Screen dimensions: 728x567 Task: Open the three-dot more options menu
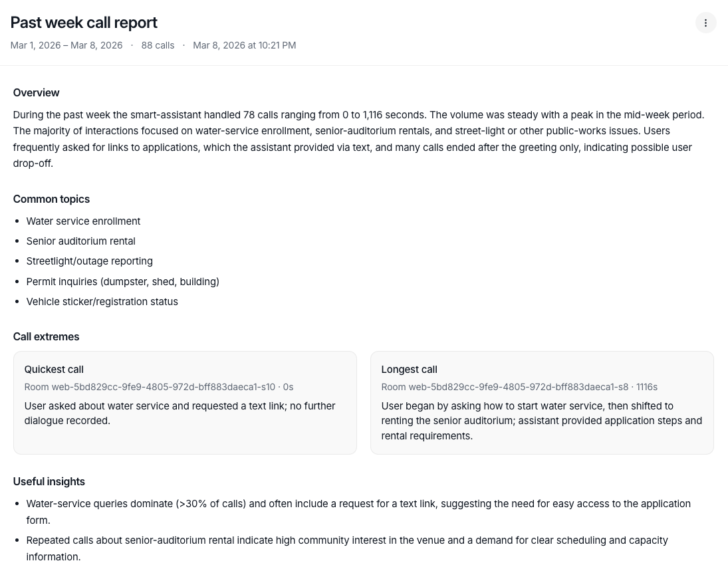click(x=705, y=23)
